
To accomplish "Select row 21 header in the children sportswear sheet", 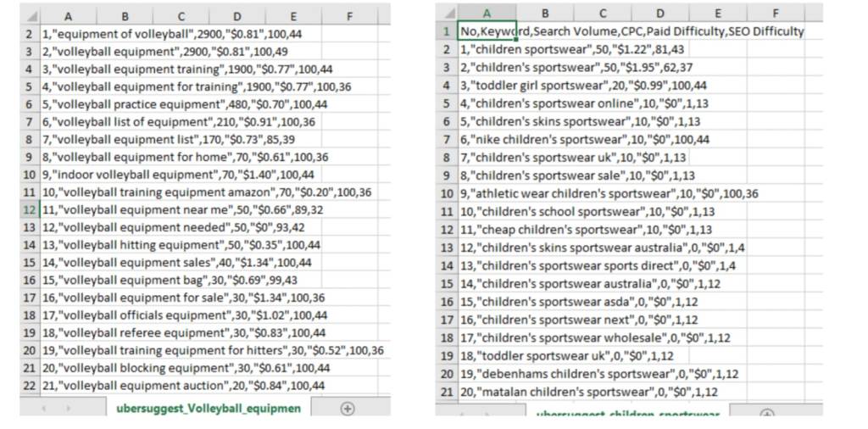I will point(446,392).
